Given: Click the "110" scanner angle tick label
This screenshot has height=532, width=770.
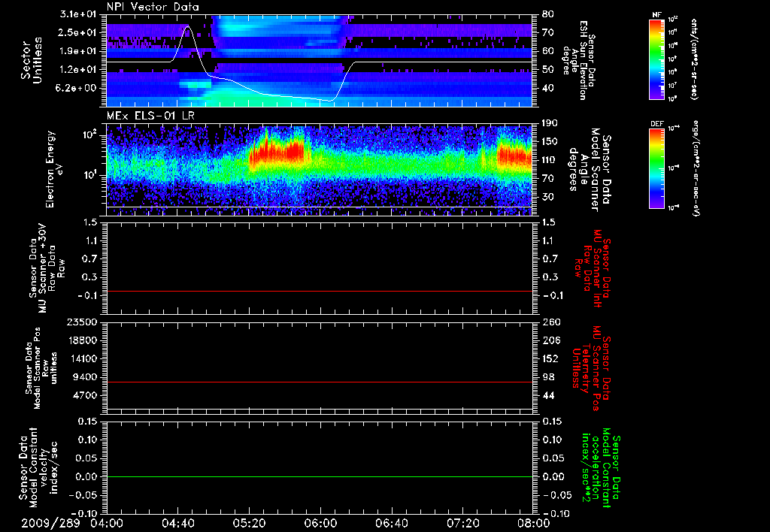Looking at the screenshot, I should 550,161.
